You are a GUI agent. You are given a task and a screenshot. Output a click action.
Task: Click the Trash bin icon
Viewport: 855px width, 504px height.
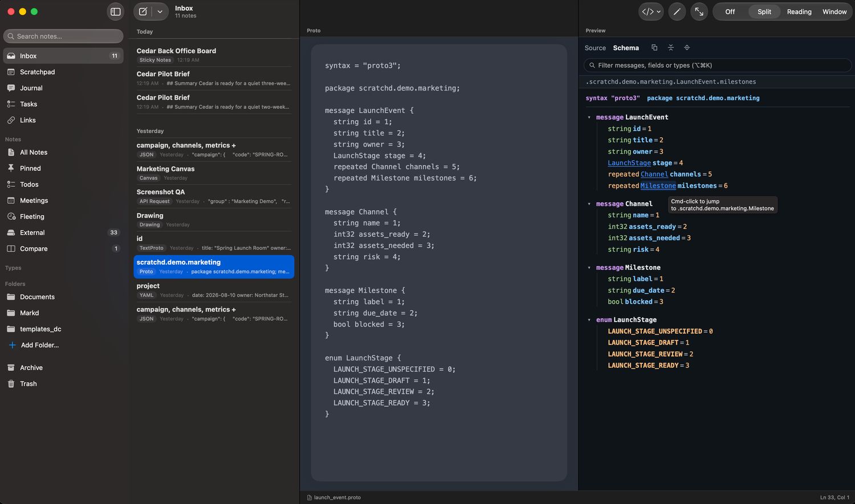[x=11, y=383]
